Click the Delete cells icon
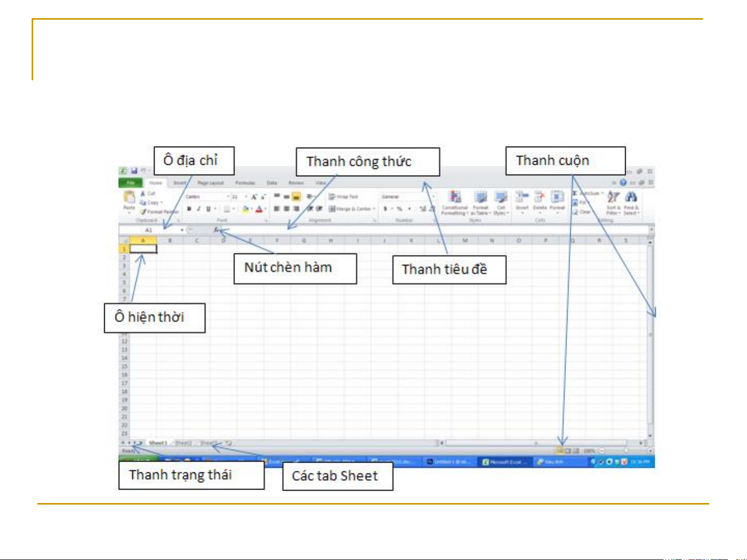 tap(540, 197)
